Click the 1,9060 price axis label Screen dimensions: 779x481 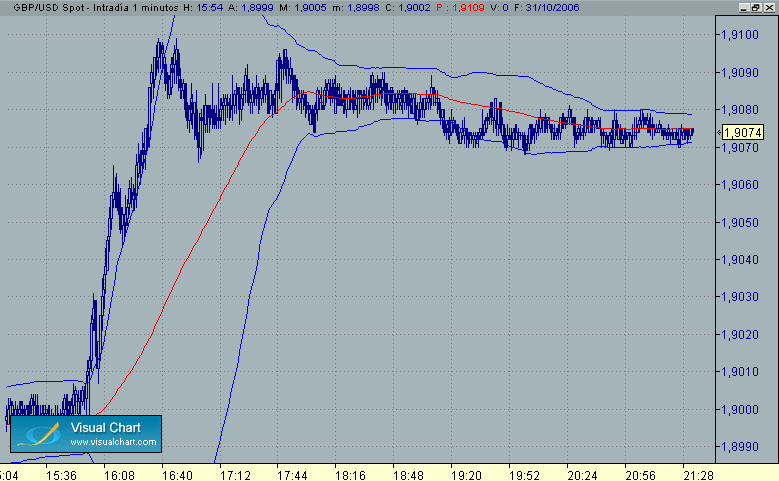pos(740,185)
